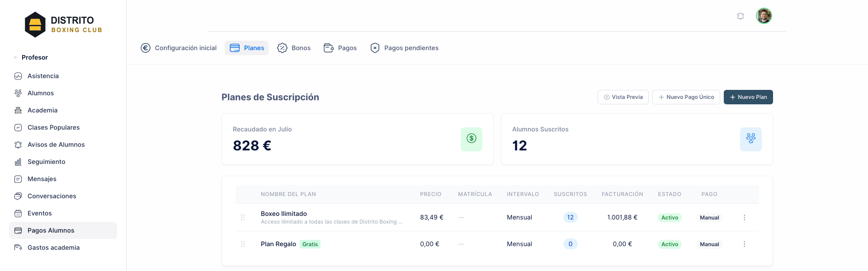This screenshot has width=868, height=271.
Task: Click Activo status of Boxeo Ilimitado
Action: [x=670, y=218]
